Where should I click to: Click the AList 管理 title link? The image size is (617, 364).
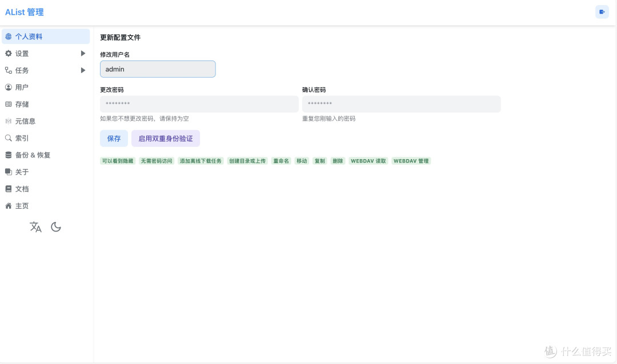point(25,12)
